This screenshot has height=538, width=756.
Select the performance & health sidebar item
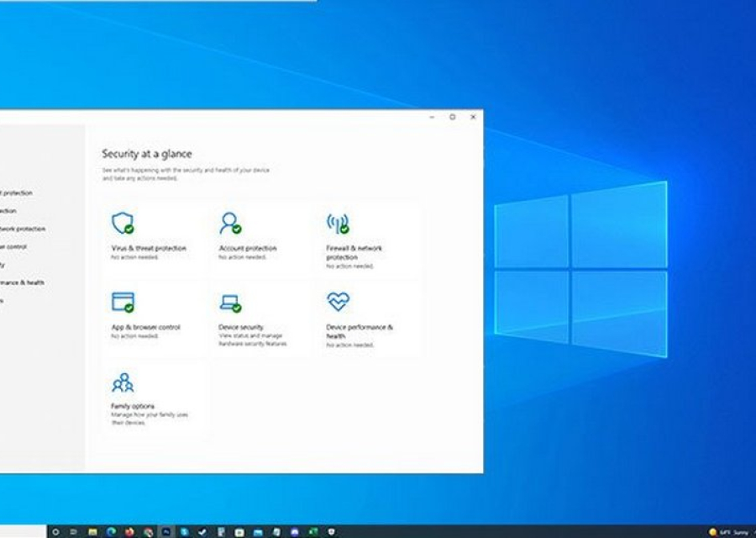(23, 282)
